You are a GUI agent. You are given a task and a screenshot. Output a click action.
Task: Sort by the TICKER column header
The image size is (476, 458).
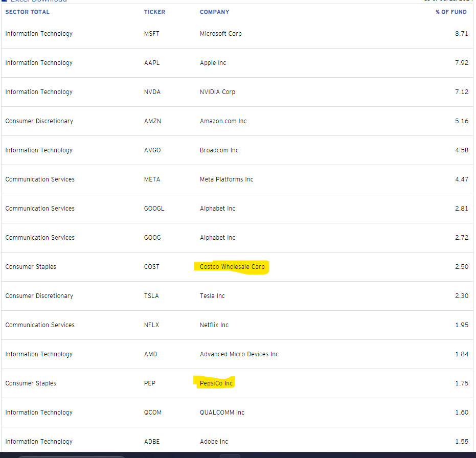coord(154,12)
